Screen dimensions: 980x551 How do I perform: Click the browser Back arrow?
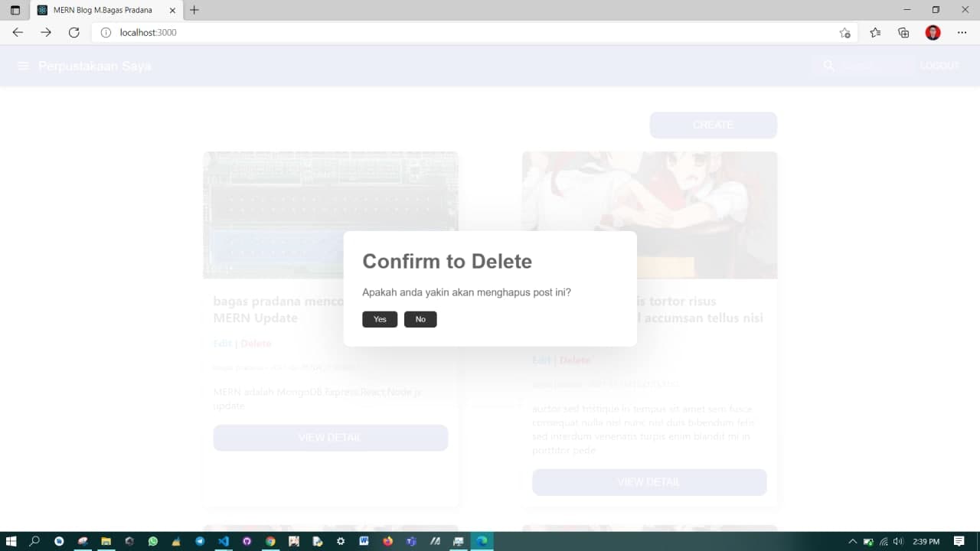[x=18, y=32]
